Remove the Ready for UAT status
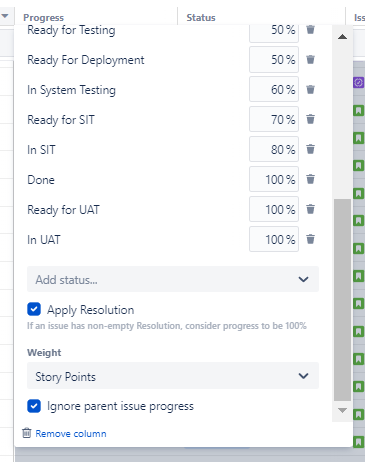Viewport: 365px width, 462px height. (x=310, y=209)
